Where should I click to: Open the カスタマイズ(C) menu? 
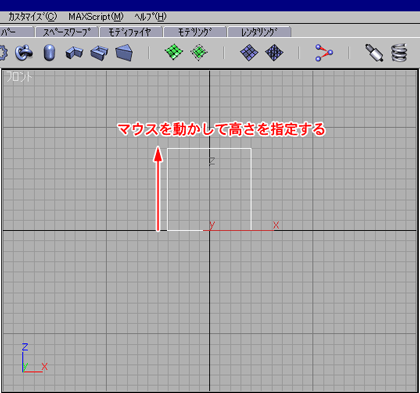pyautogui.click(x=32, y=17)
